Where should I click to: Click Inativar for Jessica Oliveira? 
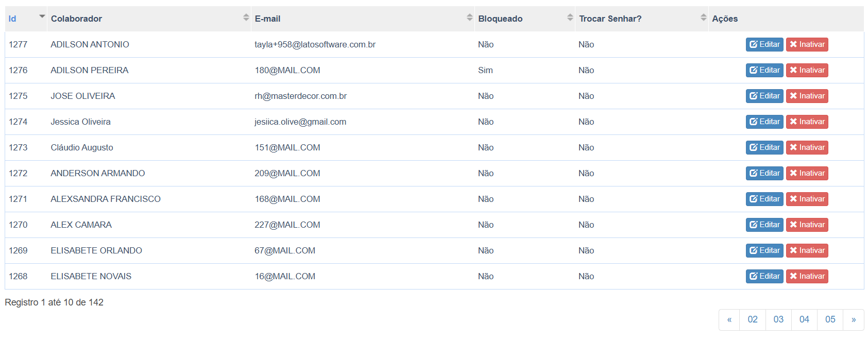tap(807, 122)
